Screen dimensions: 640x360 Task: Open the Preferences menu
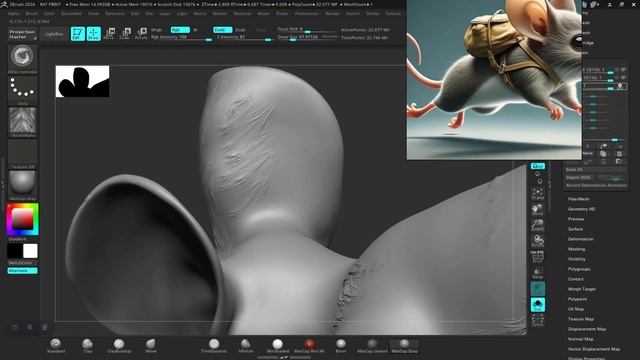(x=307, y=13)
